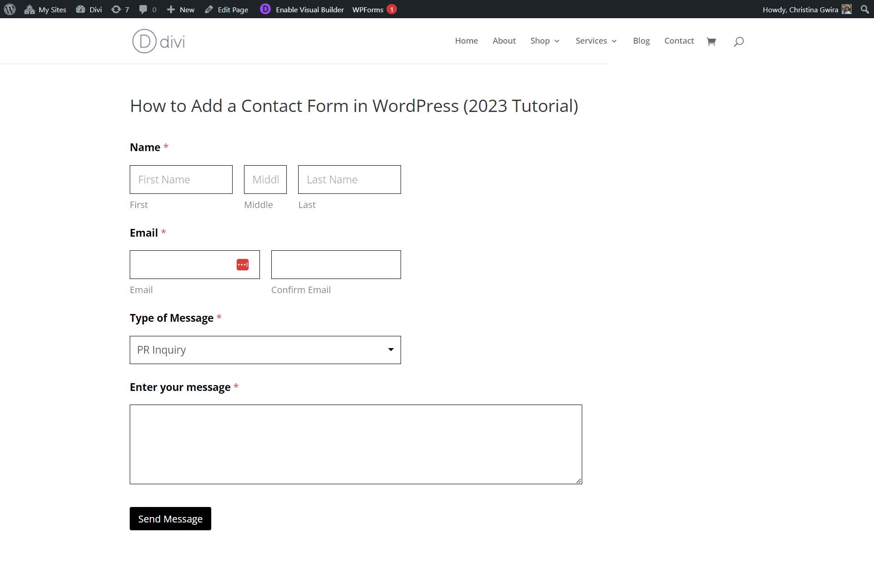Click the WordPress My Sites icon
The height and width of the screenshot is (588, 874).
click(30, 9)
